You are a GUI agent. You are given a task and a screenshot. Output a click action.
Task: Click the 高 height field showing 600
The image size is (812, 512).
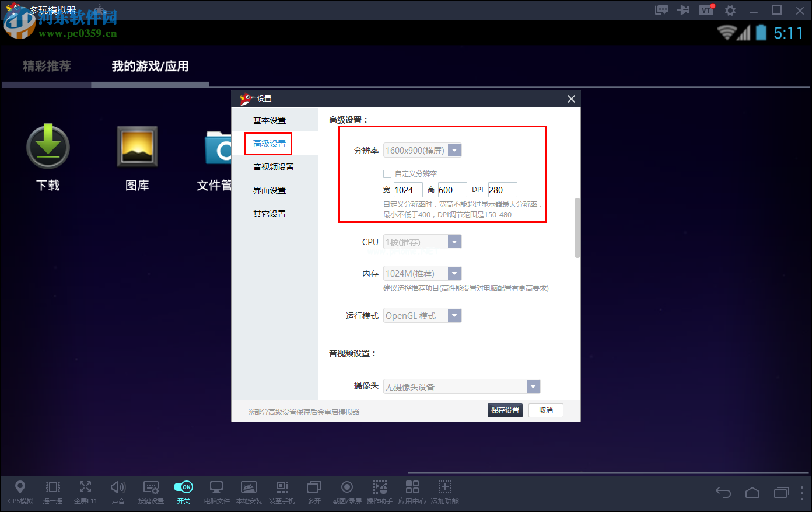click(x=452, y=190)
